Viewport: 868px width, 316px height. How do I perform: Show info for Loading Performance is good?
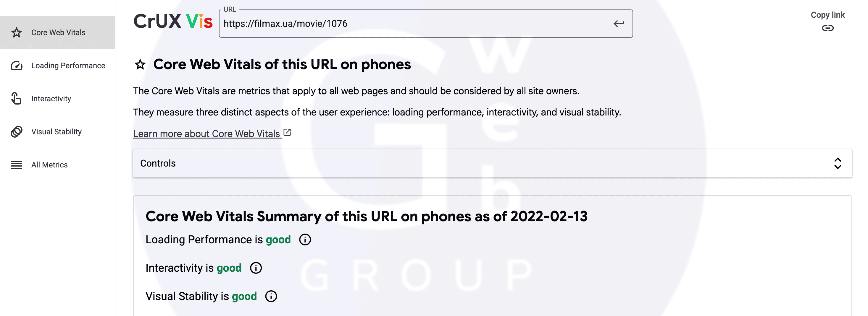pyautogui.click(x=305, y=240)
